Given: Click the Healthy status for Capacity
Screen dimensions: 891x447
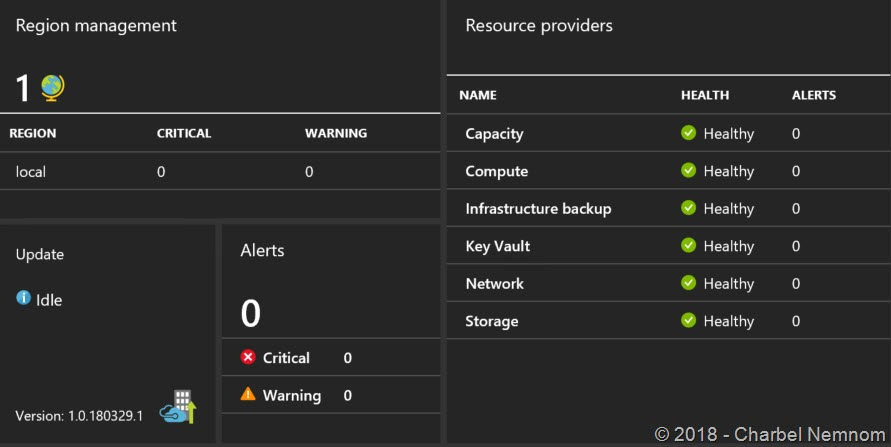Looking at the screenshot, I should point(728,134).
